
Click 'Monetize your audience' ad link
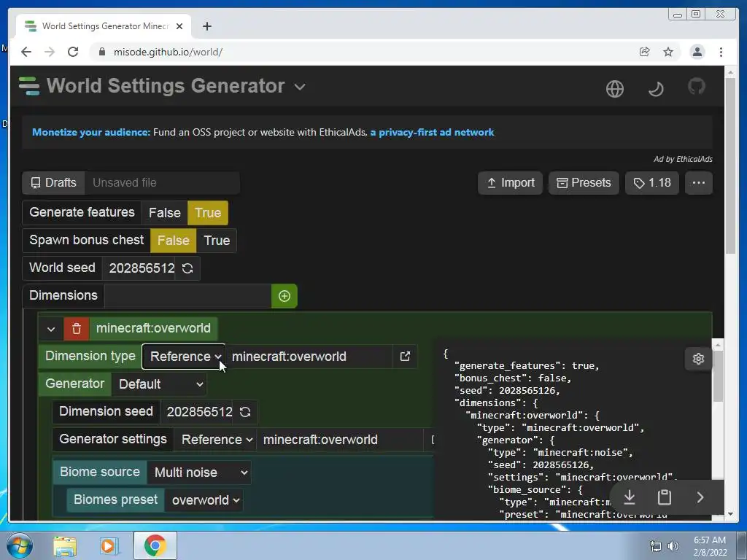91,133
